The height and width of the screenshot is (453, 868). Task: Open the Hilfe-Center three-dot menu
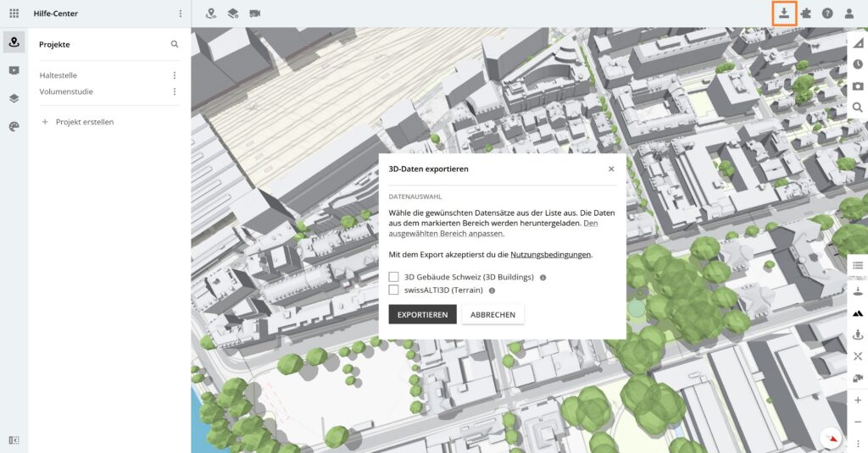pos(180,14)
